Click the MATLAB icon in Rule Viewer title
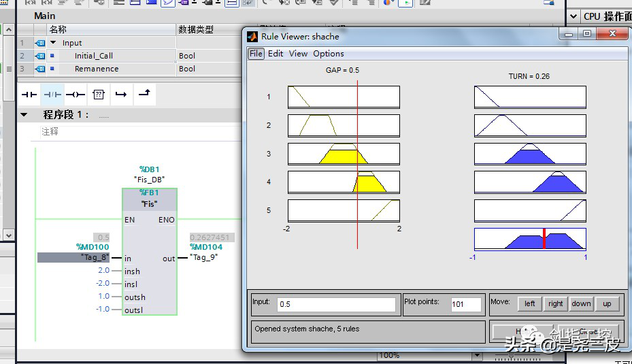632x364 pixels. click(252, 36)
